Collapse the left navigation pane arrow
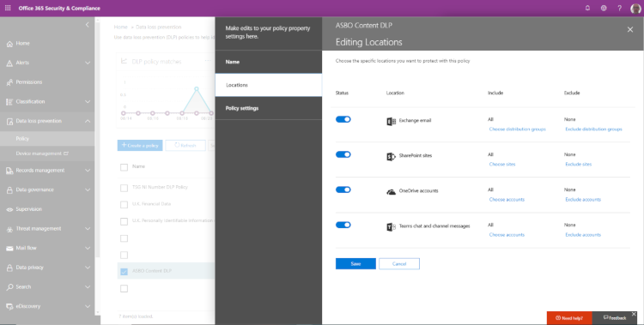The image size is (644, 325). click(87, 25)
